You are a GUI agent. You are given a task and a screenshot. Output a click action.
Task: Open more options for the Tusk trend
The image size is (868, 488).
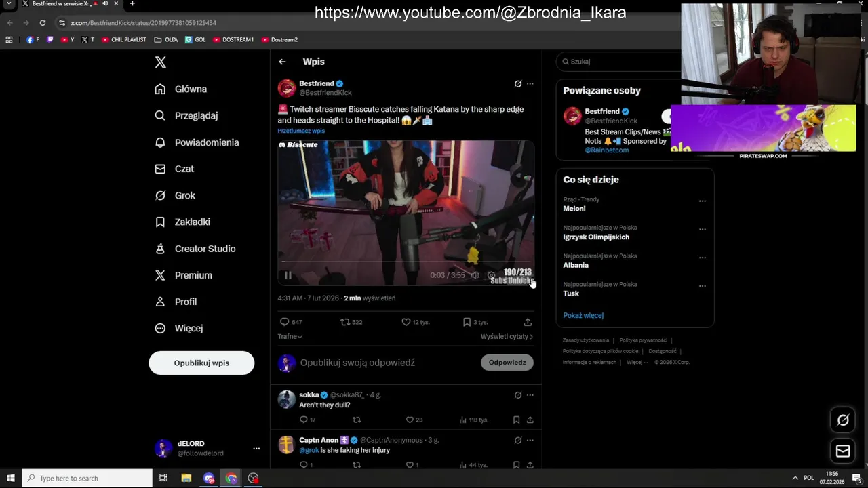(703, 286)
